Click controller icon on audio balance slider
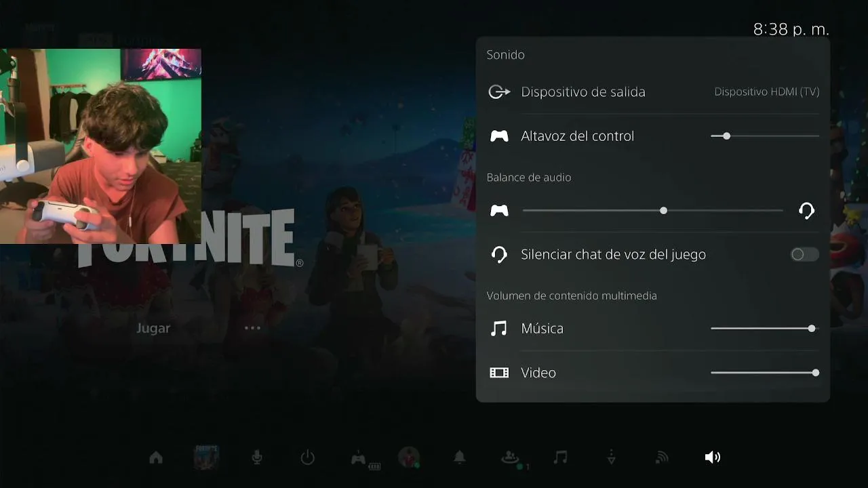Image resolution: width=868 pixels, height=488 pixels. pos(499,211)
